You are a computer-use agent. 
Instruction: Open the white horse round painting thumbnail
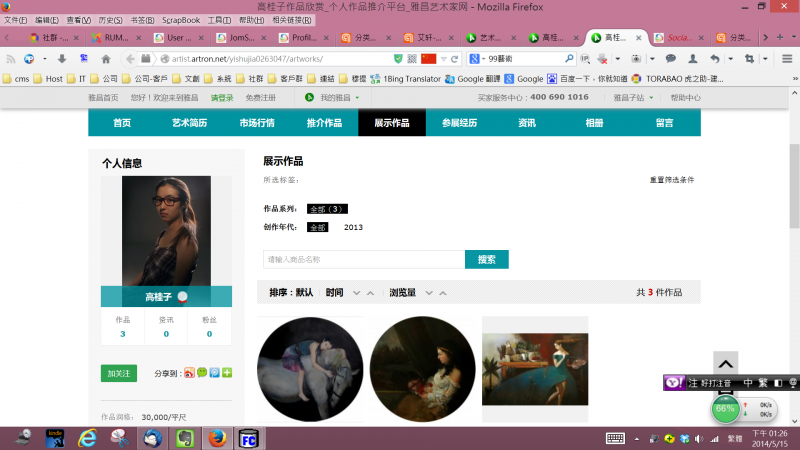pos(310,369)
